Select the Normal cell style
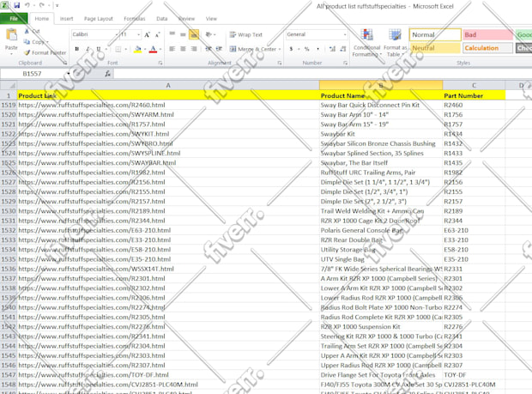 435,34
